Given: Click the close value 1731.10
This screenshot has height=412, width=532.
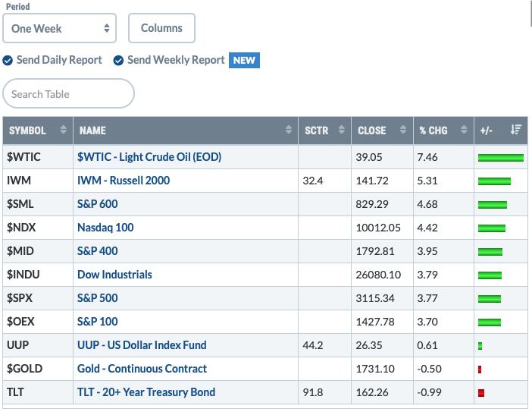Looking at the screenshot, I should [375, 369].
